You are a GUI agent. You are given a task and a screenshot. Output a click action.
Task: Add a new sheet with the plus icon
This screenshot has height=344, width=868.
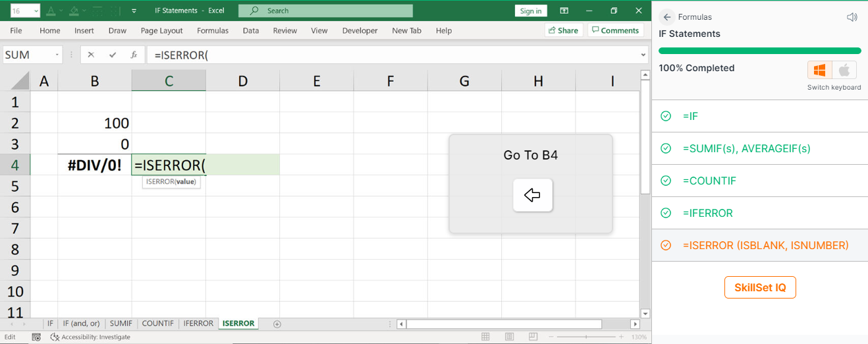[x=277, y=324]
